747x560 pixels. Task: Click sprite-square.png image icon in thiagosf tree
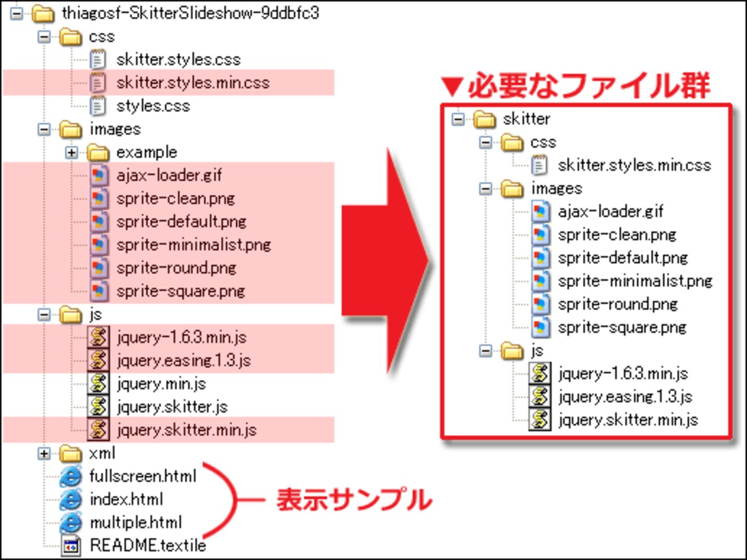coord(98,291)
